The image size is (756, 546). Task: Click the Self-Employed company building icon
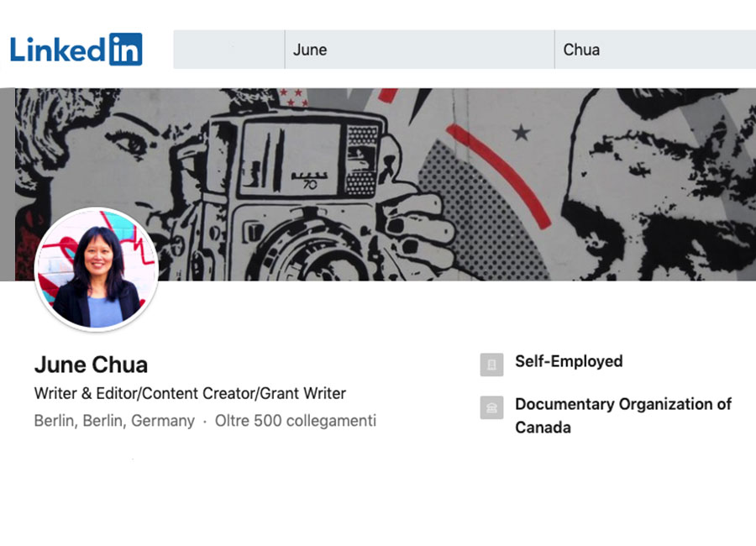coord(491,364)
